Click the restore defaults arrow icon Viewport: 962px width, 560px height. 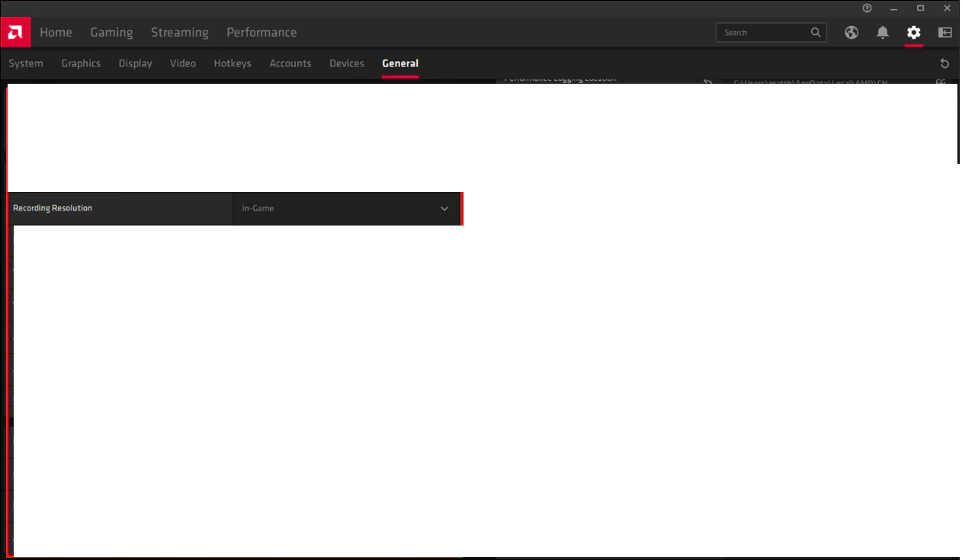944,63
